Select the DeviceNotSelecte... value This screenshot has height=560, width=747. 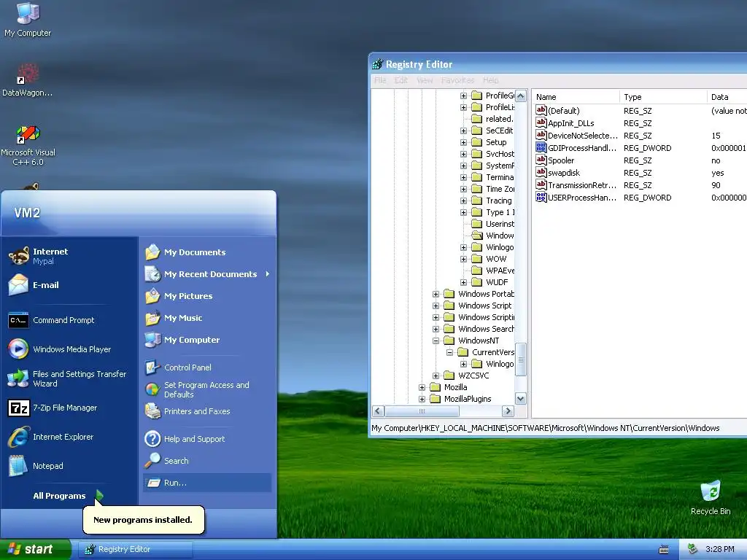[582, 135]
